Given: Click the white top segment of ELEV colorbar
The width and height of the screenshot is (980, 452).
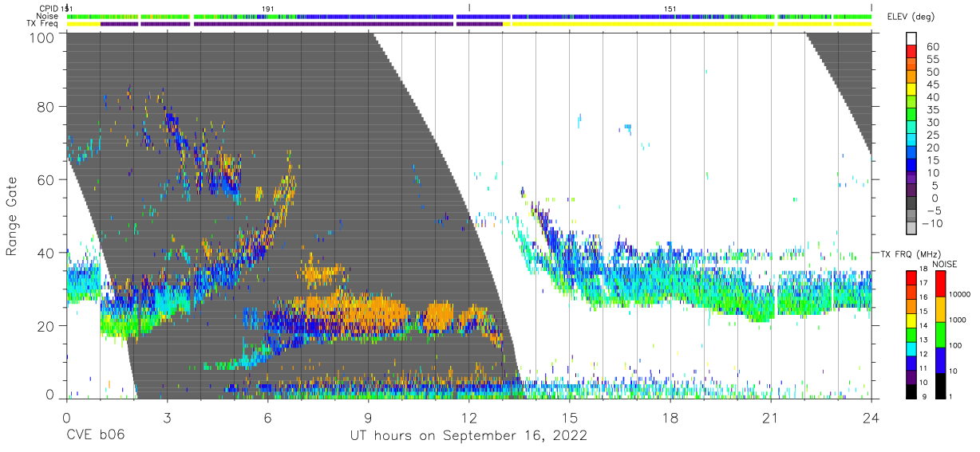Looking at the screenshot, I should 912,38.
